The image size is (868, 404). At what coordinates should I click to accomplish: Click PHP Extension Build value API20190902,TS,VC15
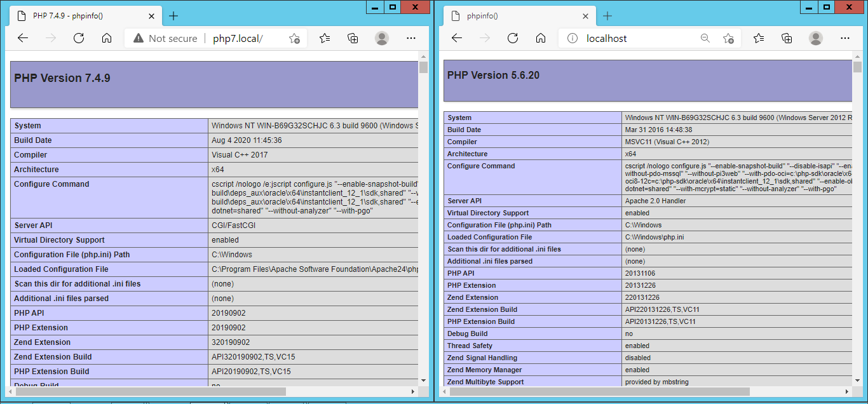251,372
